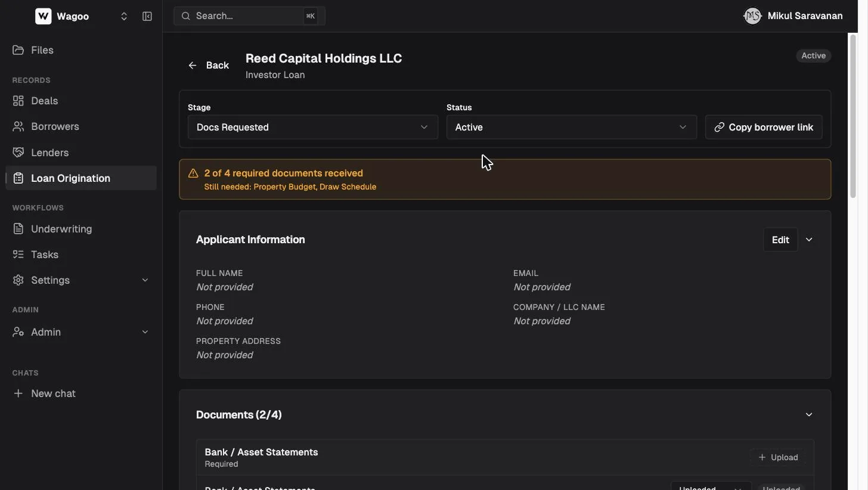Click the Loan Origination clipboard icon
The height and width of the screenshot is (490, 868).
18,178
